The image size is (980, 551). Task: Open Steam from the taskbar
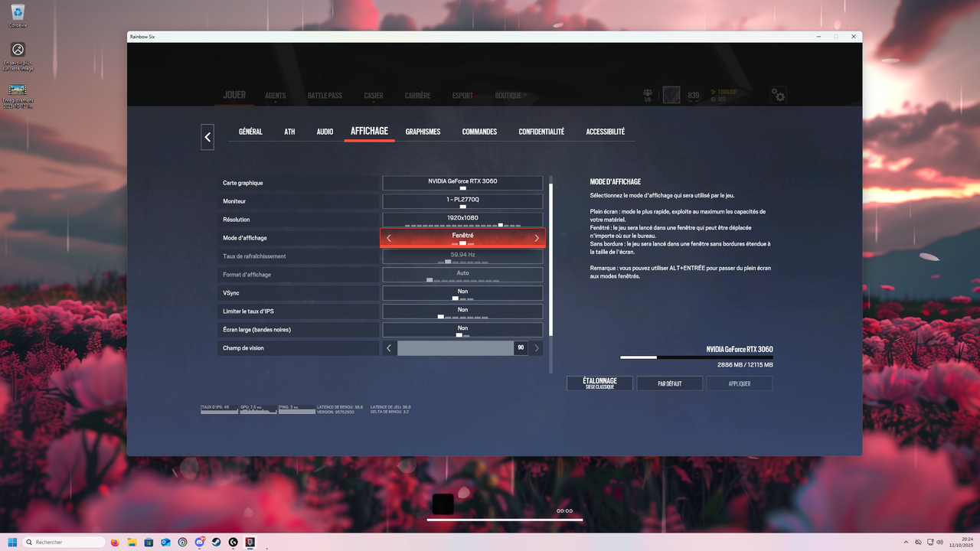tap(217, 542)
